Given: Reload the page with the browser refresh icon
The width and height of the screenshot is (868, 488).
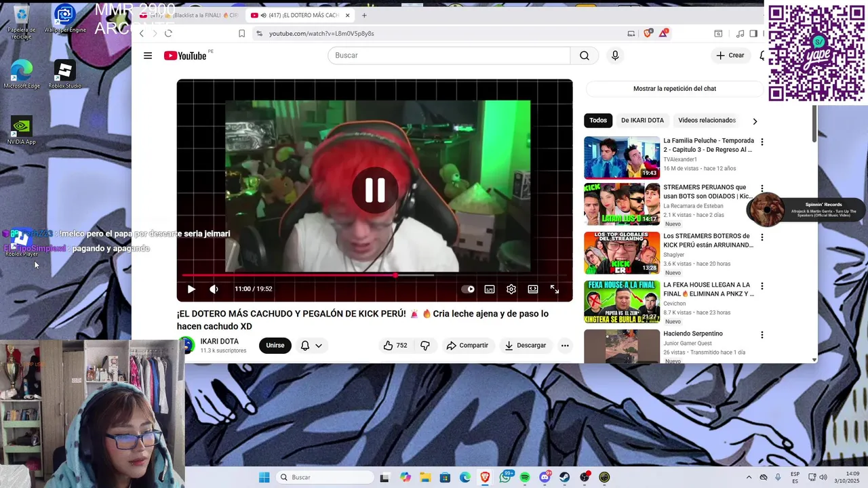Looking at the screenshot, I should pos(168,33).
